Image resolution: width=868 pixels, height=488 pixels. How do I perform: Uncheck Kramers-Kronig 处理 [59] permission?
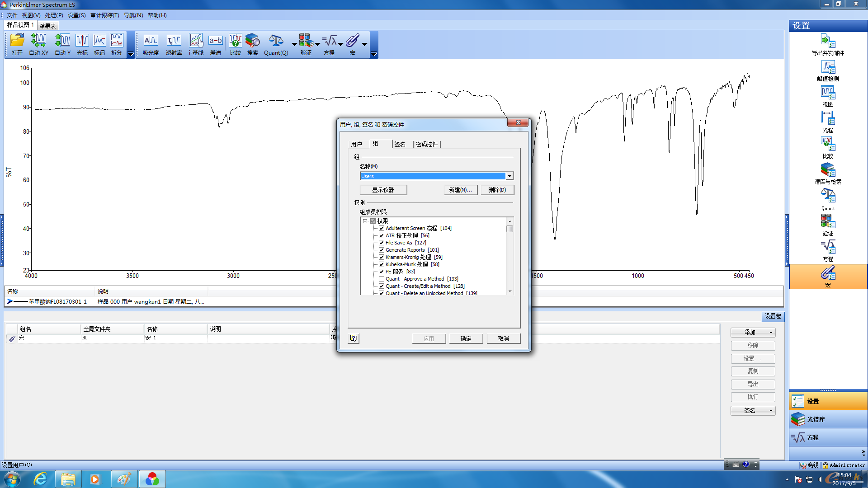[382, 257]
